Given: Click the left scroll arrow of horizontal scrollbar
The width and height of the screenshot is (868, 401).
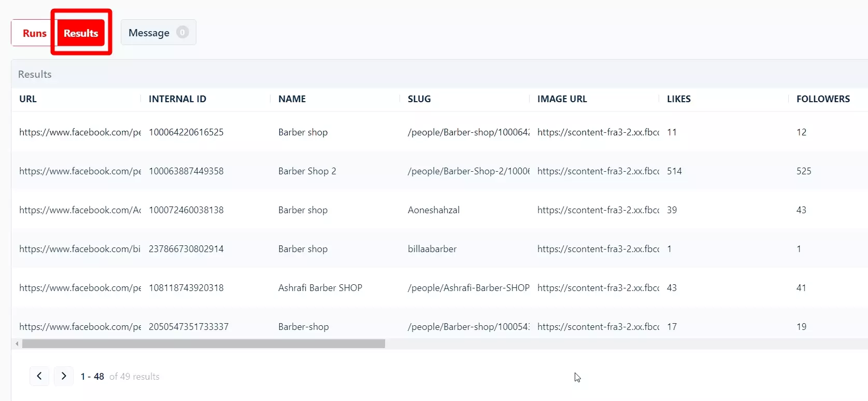Looking at the screenshot, I should (x=17, y=344).
